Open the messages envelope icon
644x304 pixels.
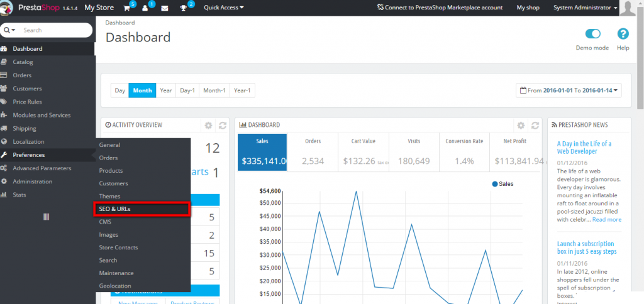165,8
